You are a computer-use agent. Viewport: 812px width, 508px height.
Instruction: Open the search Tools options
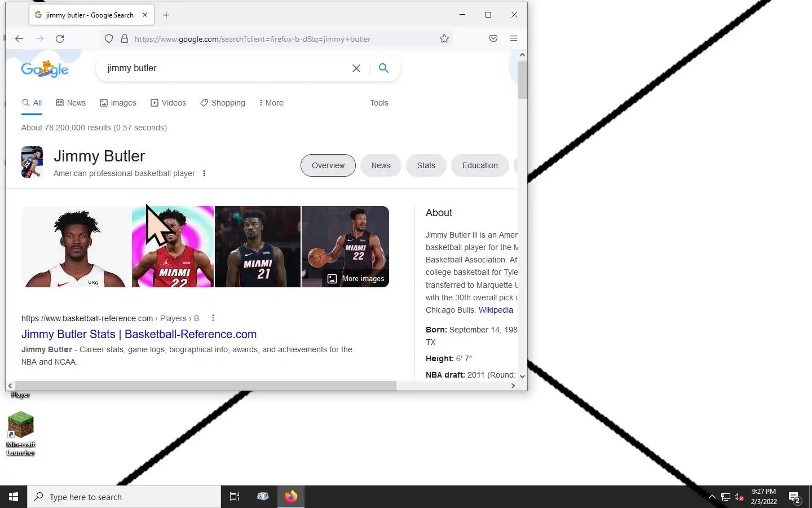[x=379, y=103]
